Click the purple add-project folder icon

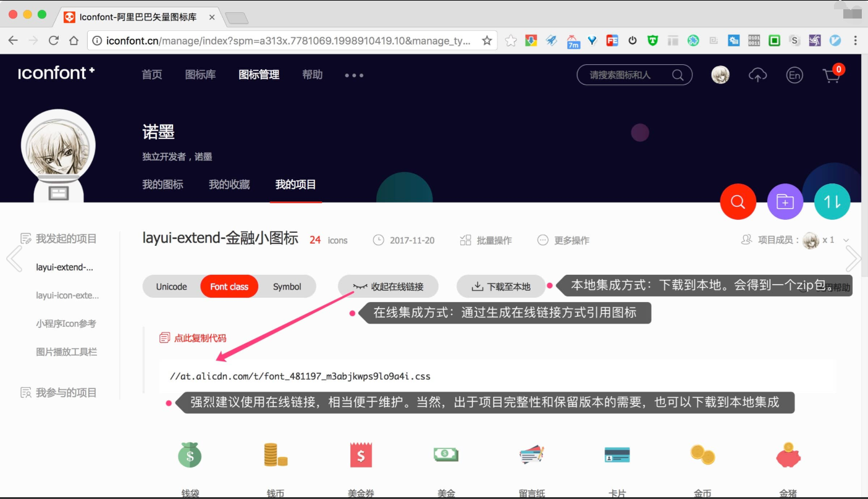(x=785, y=201)
